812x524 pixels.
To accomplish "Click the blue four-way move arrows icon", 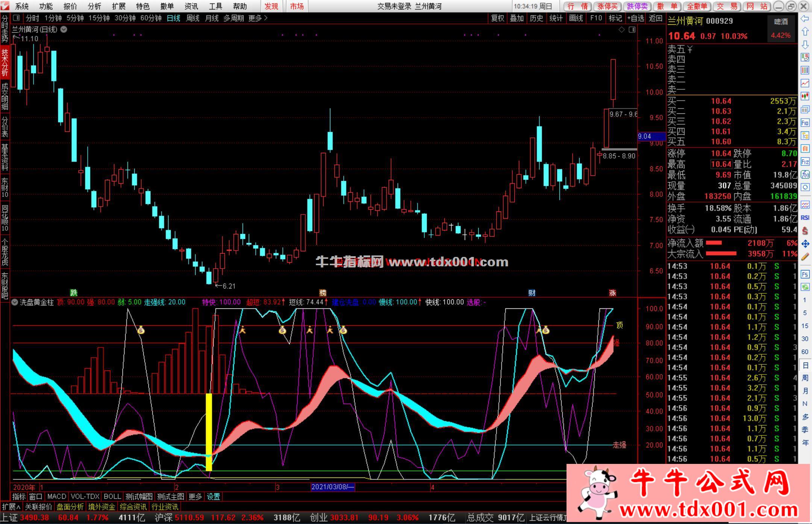I will pos(805,244).
